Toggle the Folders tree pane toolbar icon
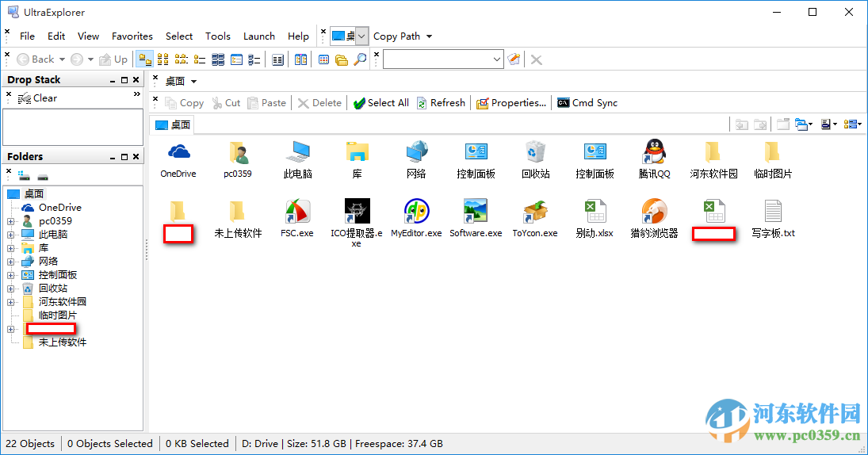Viewport: 868px width, 455px height. (342, 59)
